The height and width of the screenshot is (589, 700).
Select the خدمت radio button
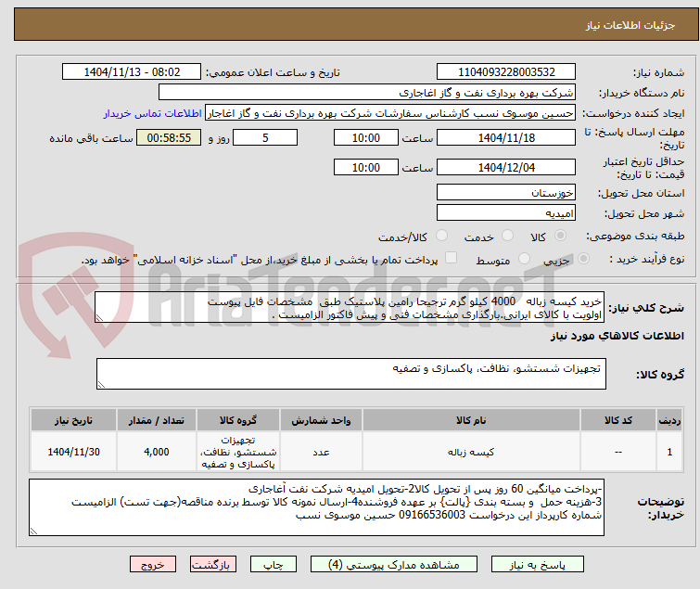click(x=507, y=236)
